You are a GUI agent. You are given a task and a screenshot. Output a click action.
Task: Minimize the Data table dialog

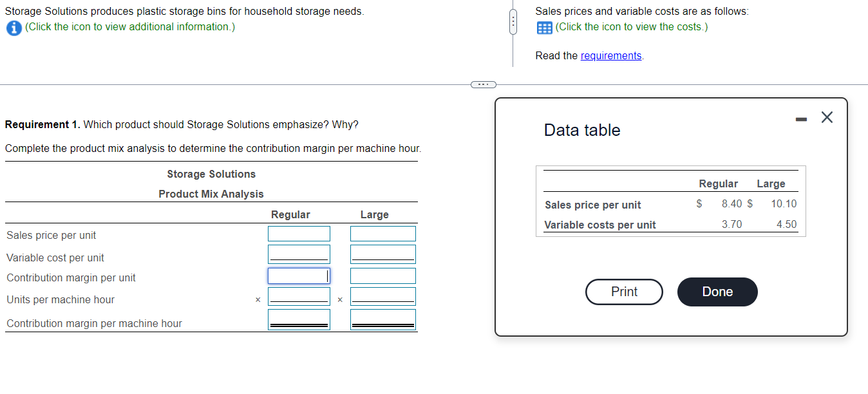pyautogui.click(x=800, y=118)
